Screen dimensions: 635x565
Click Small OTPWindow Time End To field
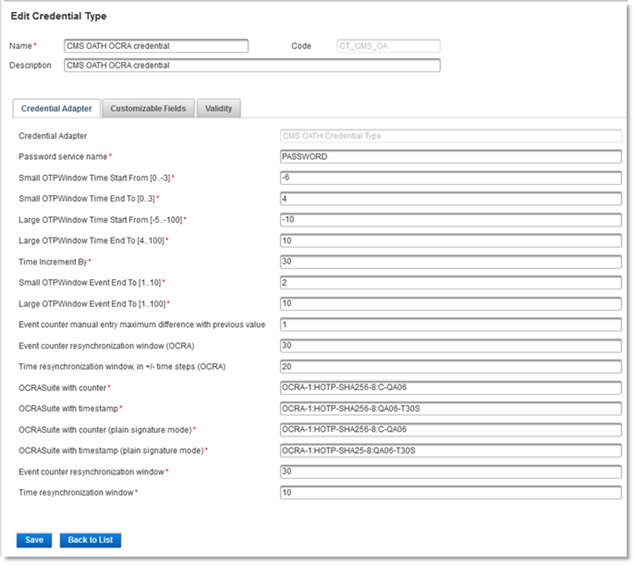click(x=451, y=199)
